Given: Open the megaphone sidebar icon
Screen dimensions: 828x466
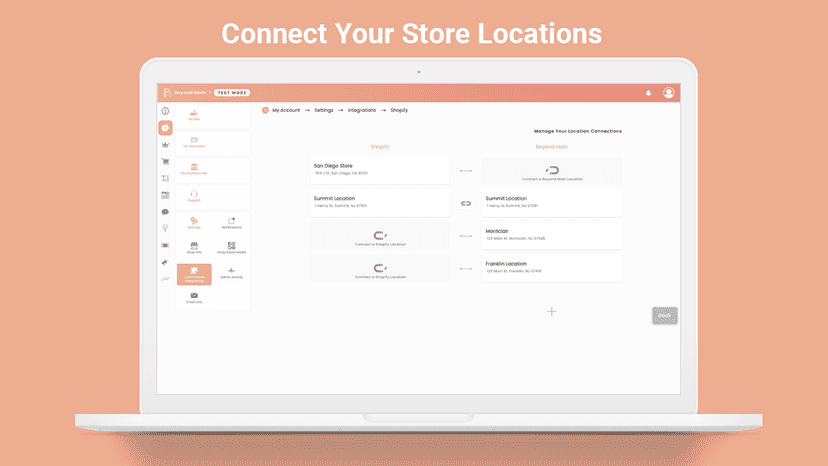Looking at the screenshot, I should point(165,262).
